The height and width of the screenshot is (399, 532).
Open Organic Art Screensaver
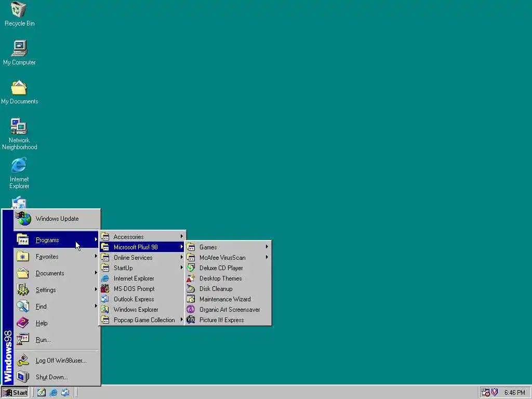228,310
